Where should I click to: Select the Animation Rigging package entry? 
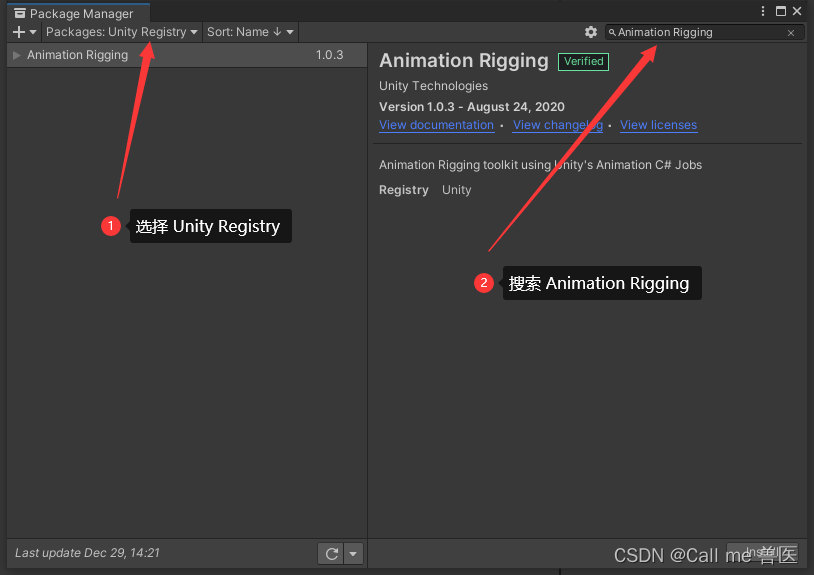pyautogui.click(x=187, y=55)
